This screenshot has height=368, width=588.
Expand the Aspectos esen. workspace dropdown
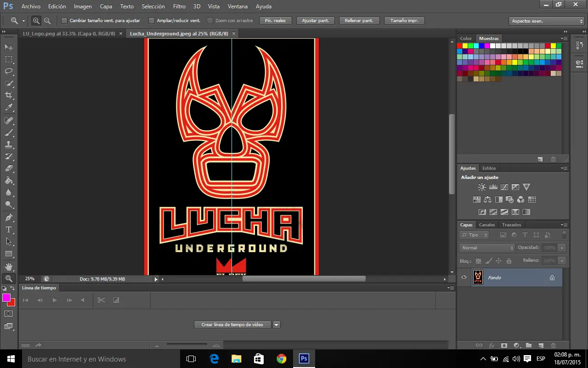pyautogui.click(x=547, y=21)
